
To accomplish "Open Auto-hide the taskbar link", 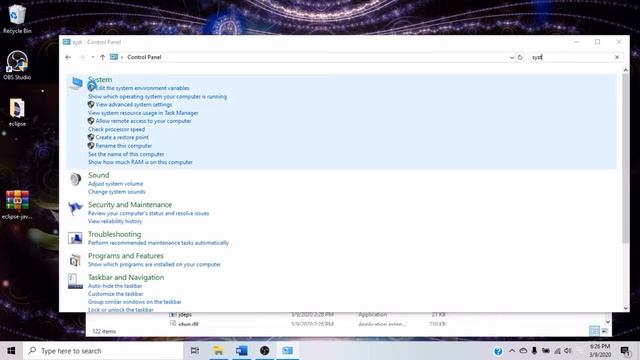I will pyautogui.click(x=115, y=286).
